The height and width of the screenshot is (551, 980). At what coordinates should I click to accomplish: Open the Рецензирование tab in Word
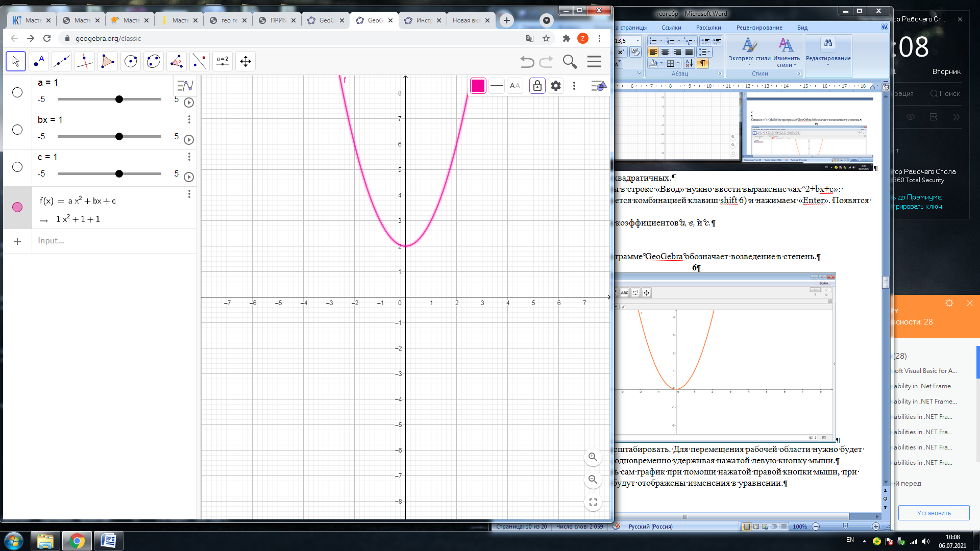coord(759,28)
